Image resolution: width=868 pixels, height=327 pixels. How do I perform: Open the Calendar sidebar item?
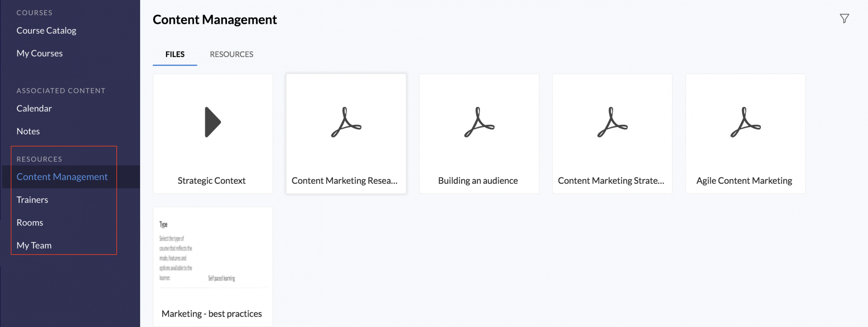point(34,108)
